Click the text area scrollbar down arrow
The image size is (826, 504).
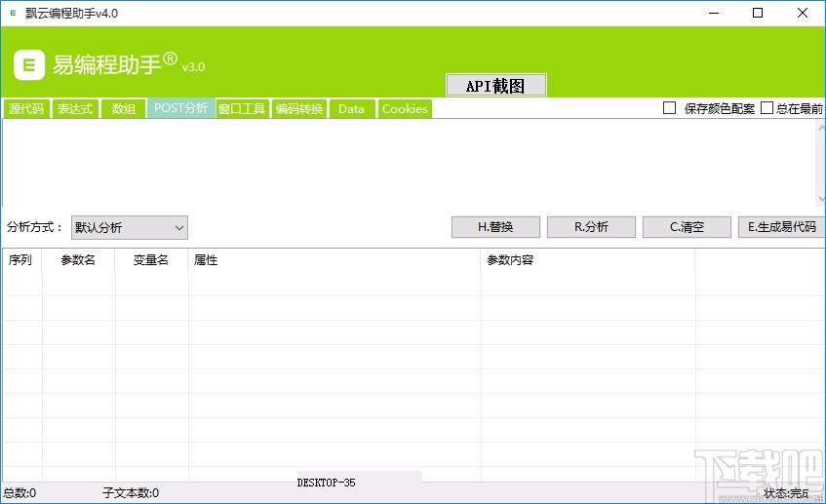click(821, 199)
